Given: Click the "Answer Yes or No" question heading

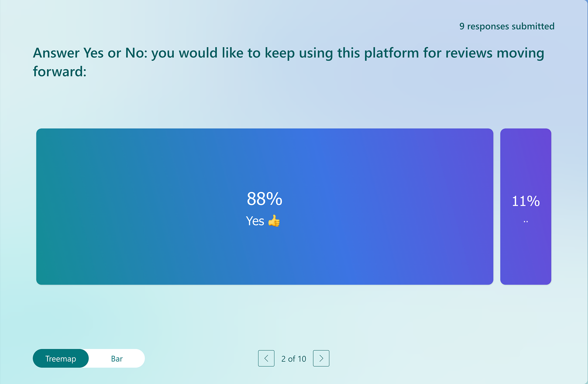Looking at the screenshot, I should click(288, 62).
